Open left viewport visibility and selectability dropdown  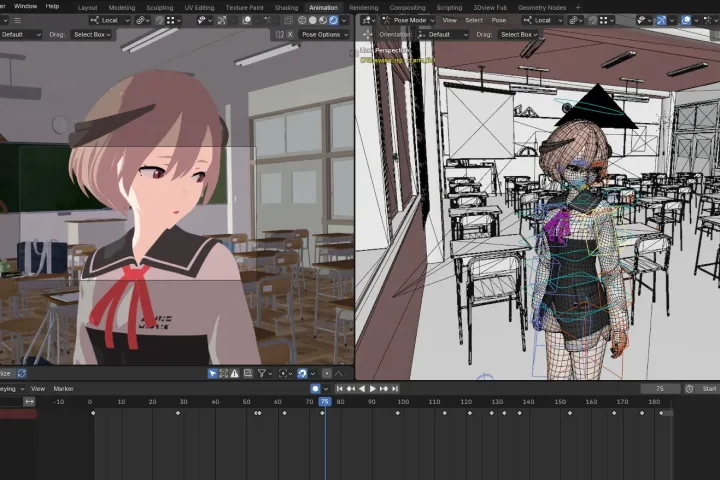204,20
